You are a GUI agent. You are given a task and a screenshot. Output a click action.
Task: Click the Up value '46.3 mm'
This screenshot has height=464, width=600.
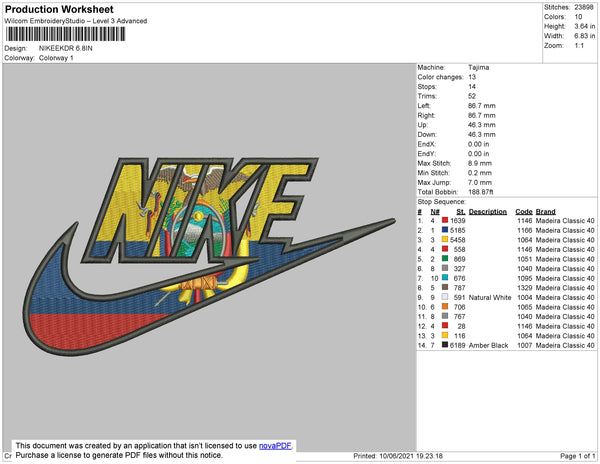481,125
